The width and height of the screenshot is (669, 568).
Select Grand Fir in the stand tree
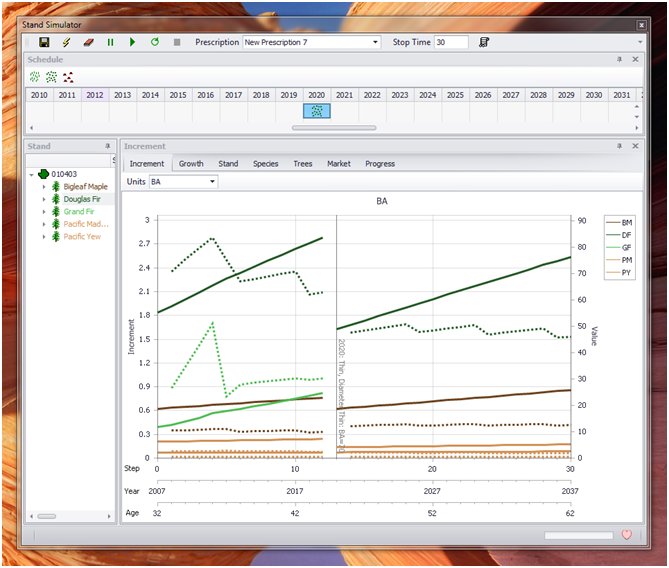(x=79, y=212)
